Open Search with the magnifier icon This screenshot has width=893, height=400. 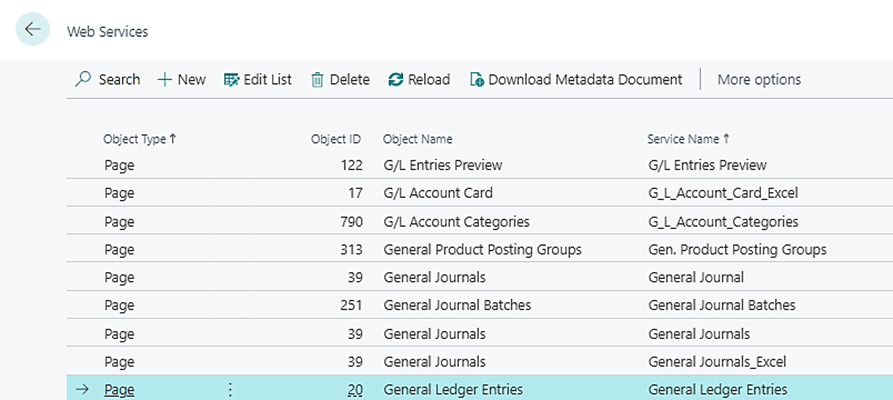tap(84, 80)
